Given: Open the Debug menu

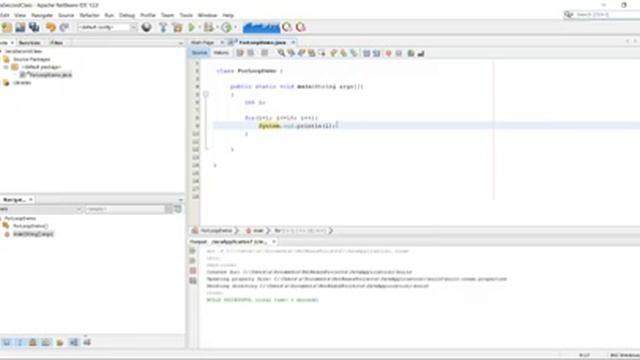Looking at the screenshot, I should (x=127, y=15).
